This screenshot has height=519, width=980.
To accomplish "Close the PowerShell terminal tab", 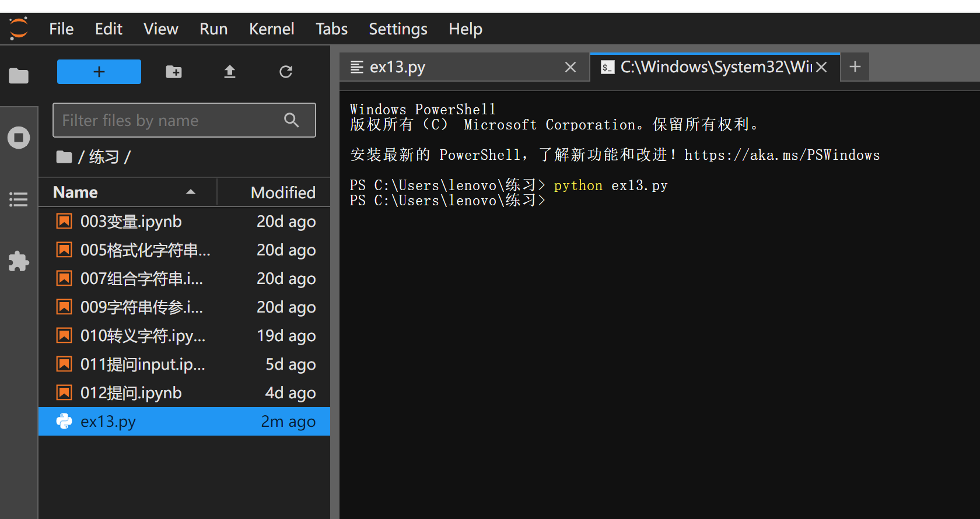I will [821, 68].
